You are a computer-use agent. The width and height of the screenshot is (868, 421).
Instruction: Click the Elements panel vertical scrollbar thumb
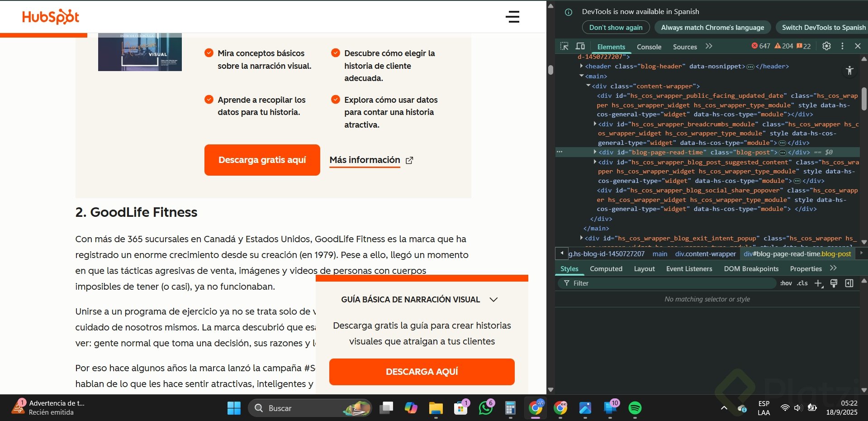click(864, 99)
